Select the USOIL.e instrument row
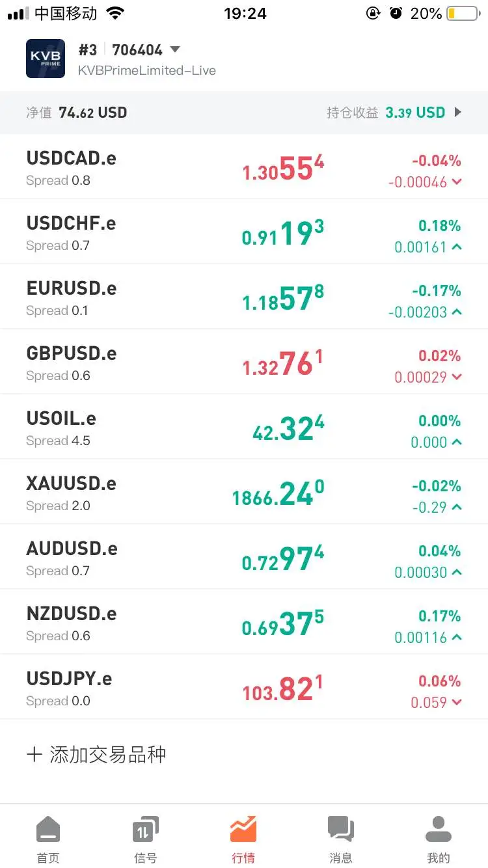Viewport: 488px width, 868px height. point(244,426)
